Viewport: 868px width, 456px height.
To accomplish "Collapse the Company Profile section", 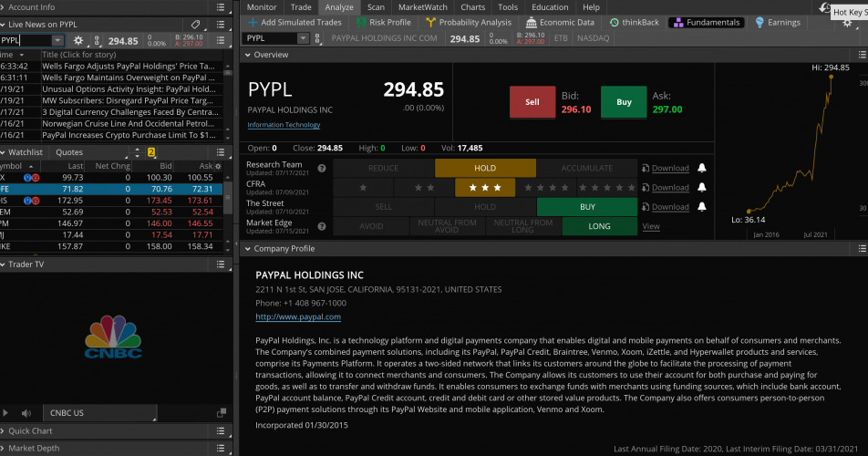I will pyautogui.click(x=247, y=249).
